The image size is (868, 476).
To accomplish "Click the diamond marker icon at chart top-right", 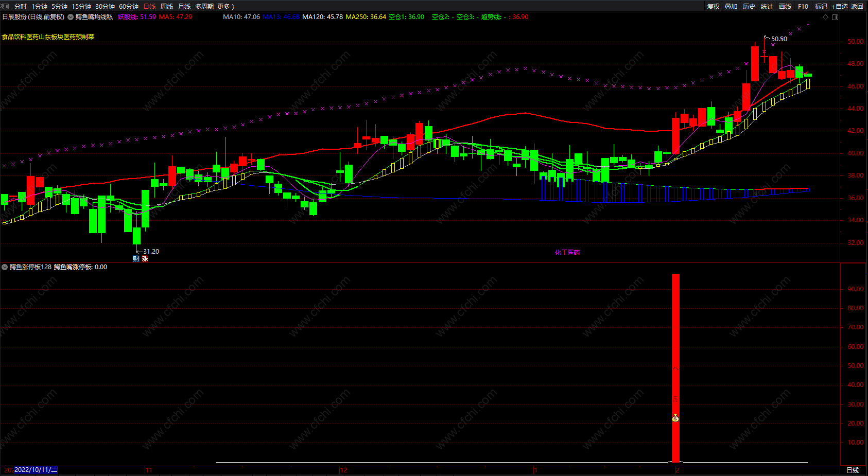I will [x=826, y=17].
